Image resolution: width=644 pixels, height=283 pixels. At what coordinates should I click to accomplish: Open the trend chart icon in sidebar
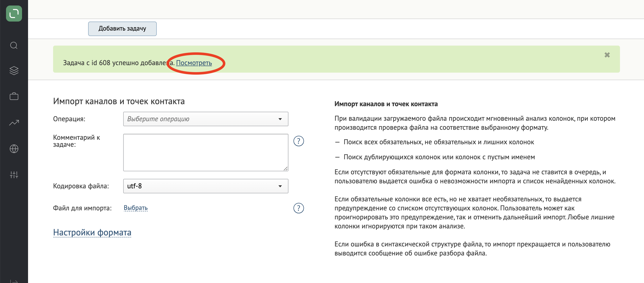pyautogui.click(x=14, y=122)
